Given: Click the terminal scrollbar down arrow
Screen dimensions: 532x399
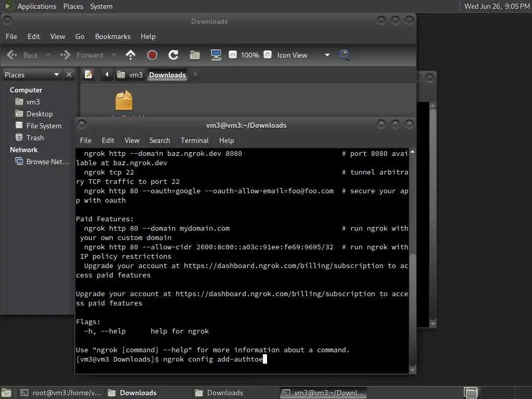Looking at the screenshot, I should pyautogui.click(x=413, y=370).
